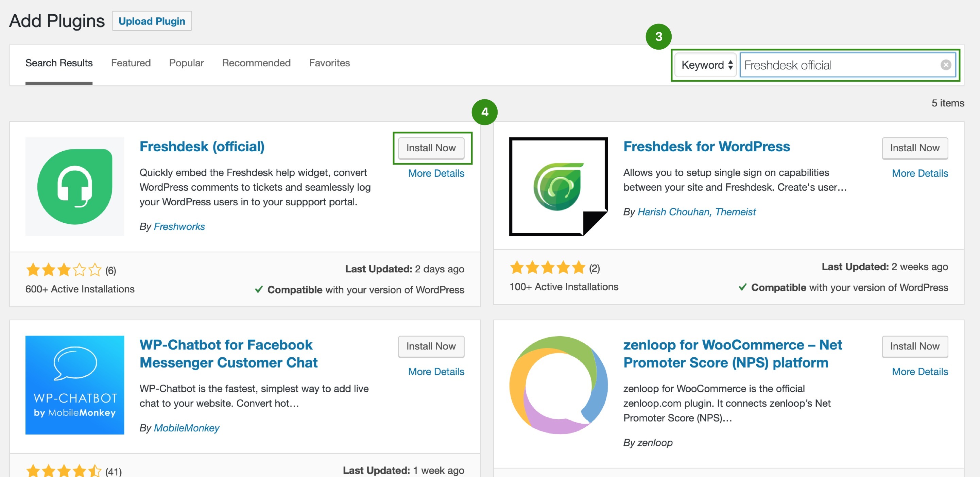Switch to the Featured tab
This screenshot has height=477, width=980.
pos(131,63)
